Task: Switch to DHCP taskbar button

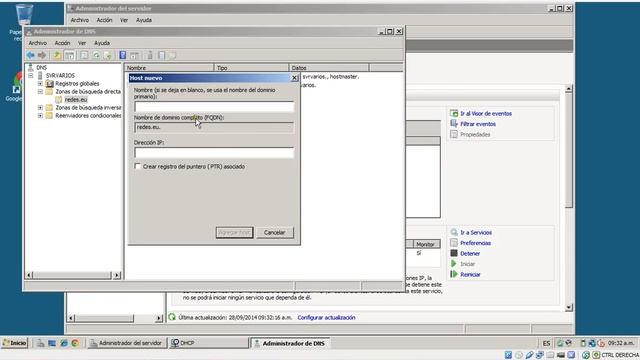Action: 208,343
